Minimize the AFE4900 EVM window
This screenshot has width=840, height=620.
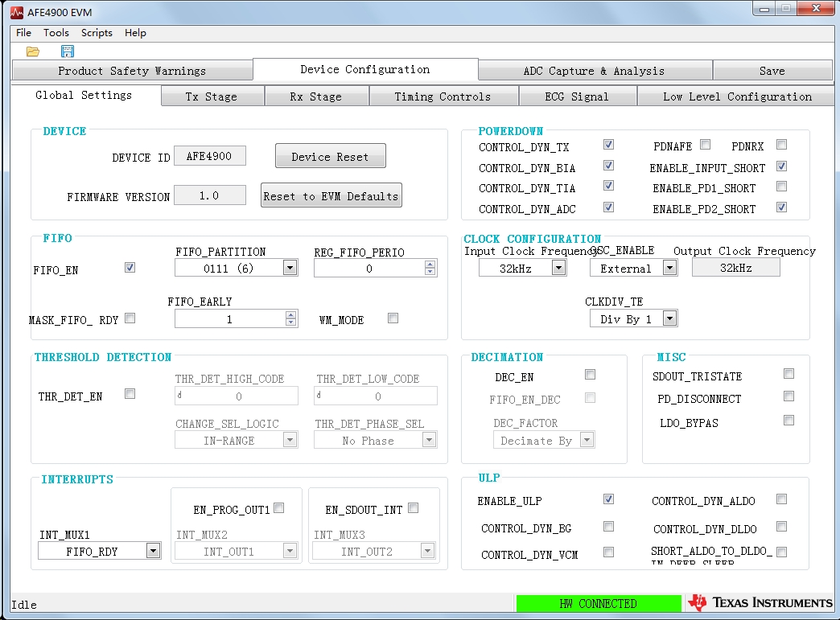(x=764, y=8)
